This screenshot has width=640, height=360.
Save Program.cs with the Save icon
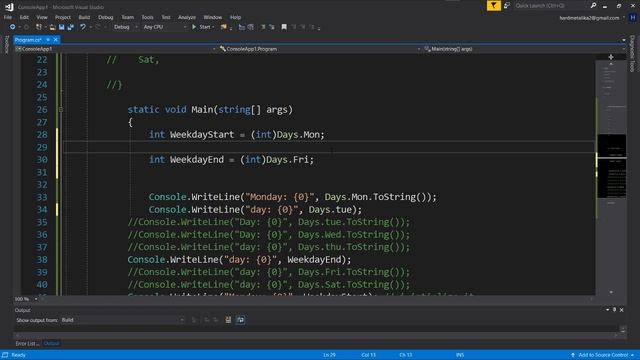click(62, 27)
